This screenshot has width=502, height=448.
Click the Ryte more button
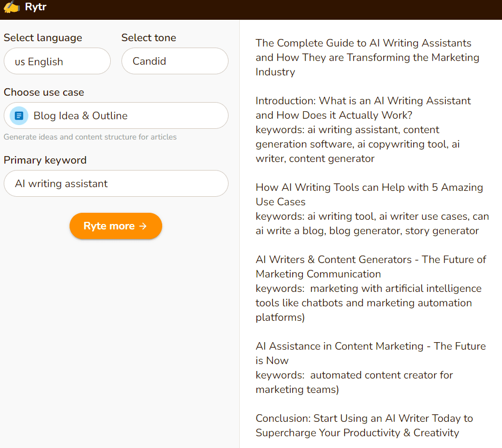coord(116,226)
